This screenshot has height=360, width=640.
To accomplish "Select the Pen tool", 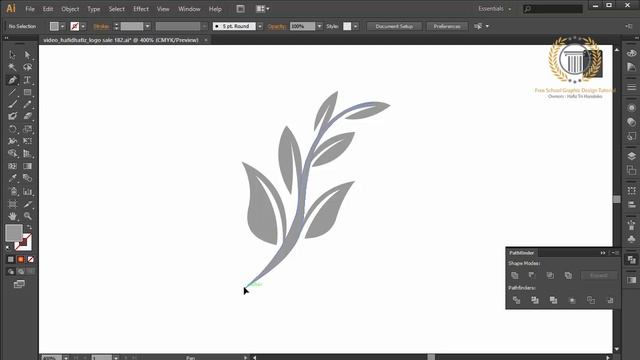I will pyautogui.click(x=12, y=80).
